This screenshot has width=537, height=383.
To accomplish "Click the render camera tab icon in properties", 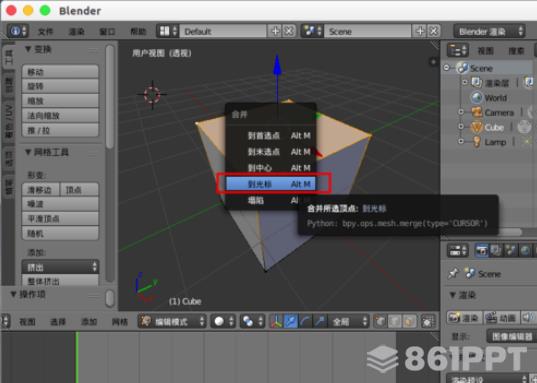I will point(482,251).
